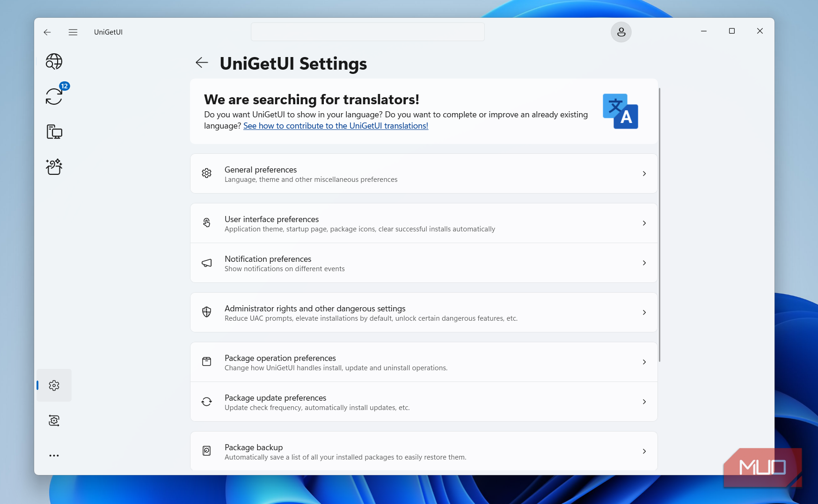Expand Notification preferences chevron
Image resolution: width=818 pixels, height=504 pixels.
point(644,263)
